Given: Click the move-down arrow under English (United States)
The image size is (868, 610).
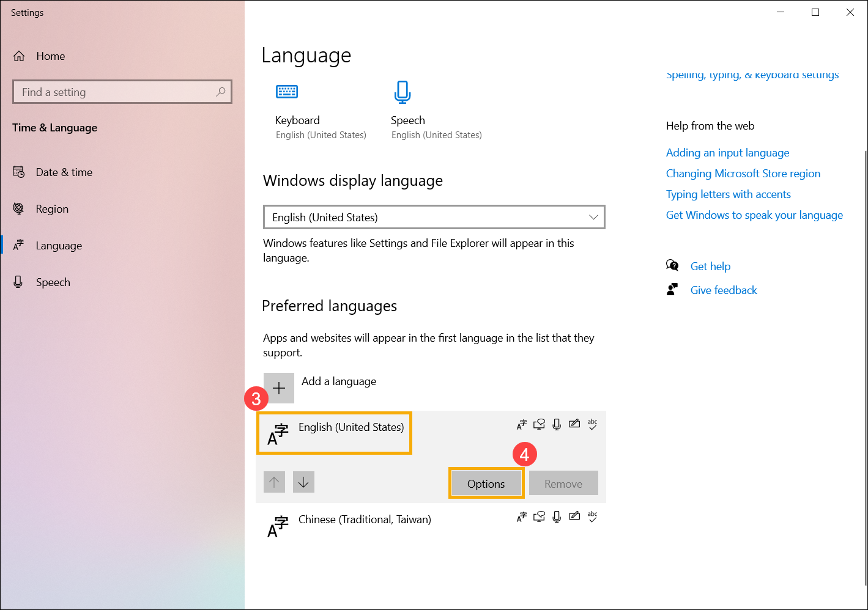Looking at the screenshot, I should pos(303,482).
